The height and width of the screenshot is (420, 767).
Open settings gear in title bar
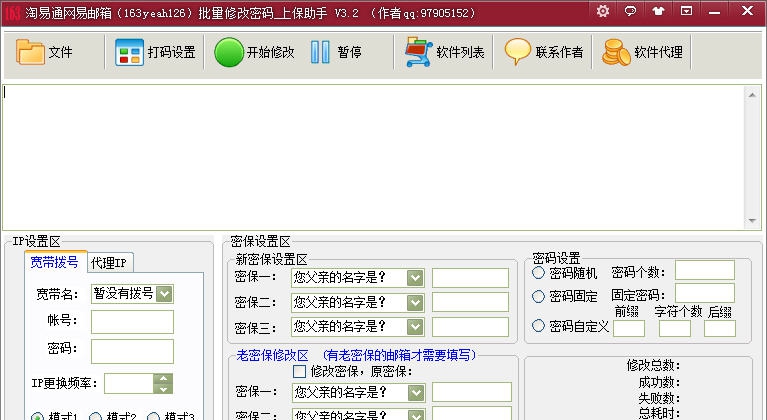click(x=603, y=11)
